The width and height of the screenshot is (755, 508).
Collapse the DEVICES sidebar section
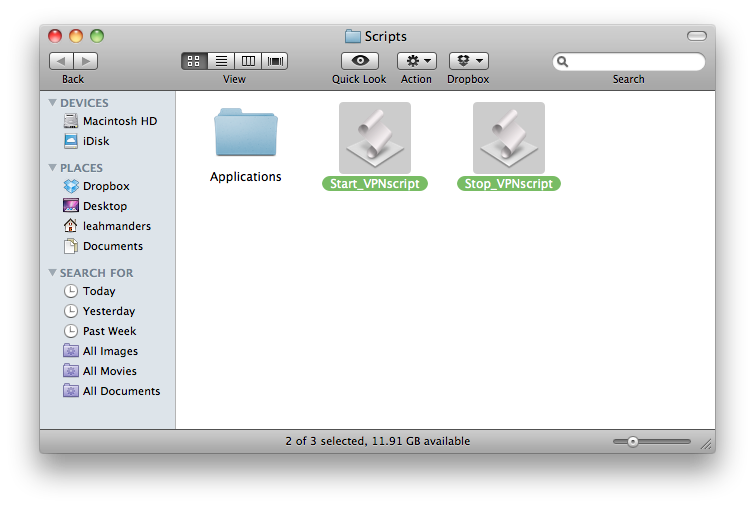[53, 103]
